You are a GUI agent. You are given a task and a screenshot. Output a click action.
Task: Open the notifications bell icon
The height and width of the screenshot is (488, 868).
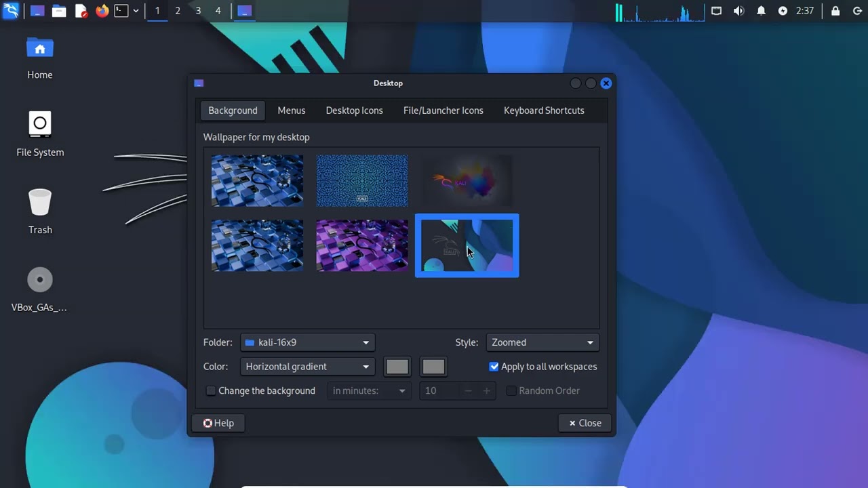pos(761,11)
